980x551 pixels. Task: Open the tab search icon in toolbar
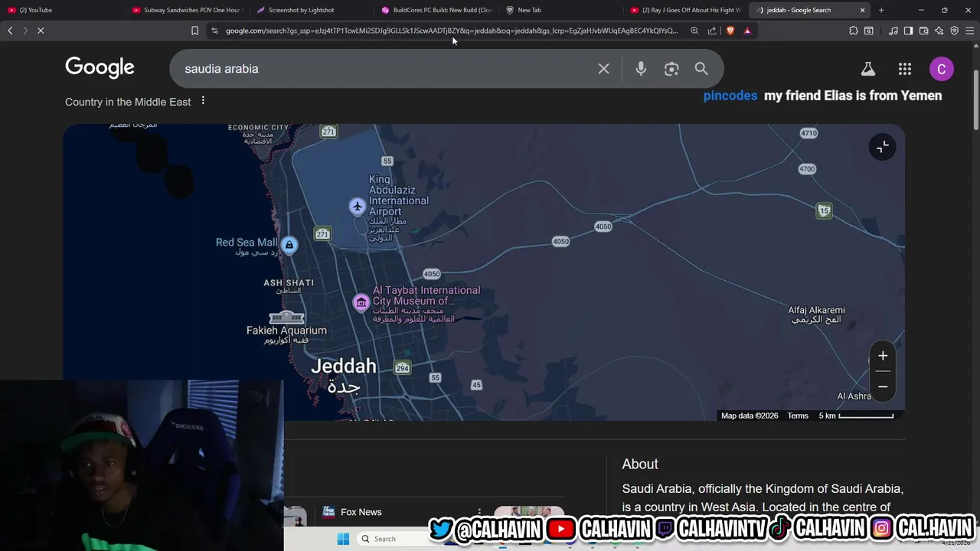click(x=869, y=31)
